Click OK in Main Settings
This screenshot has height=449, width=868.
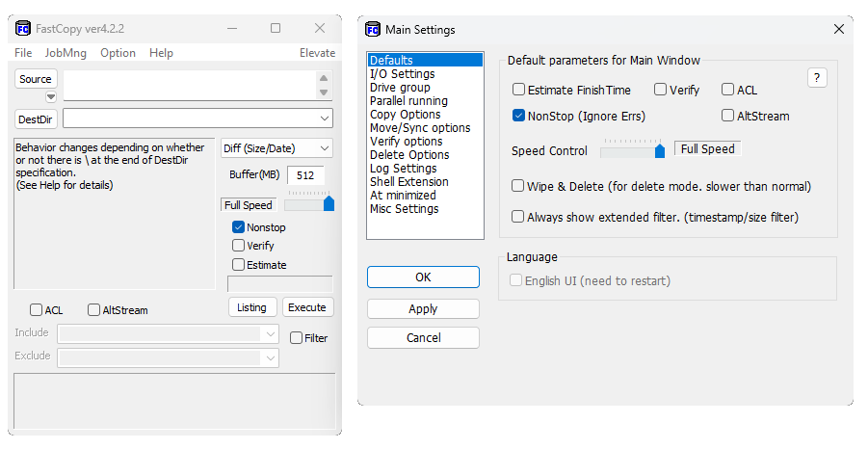(423, 277)
